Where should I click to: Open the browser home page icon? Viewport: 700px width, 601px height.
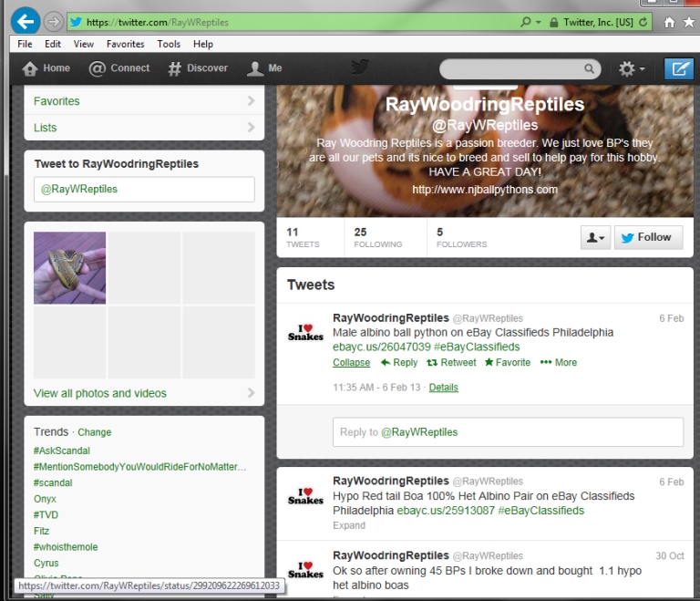[669, 22]
